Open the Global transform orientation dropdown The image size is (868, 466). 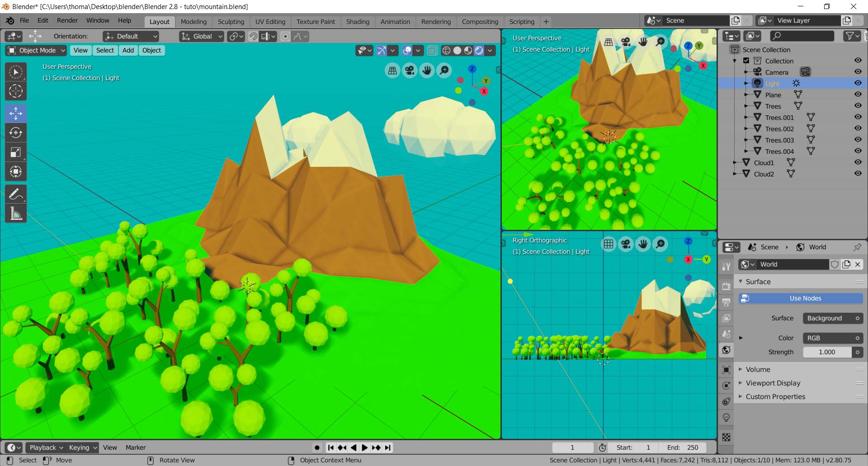[x=202, y=36]
